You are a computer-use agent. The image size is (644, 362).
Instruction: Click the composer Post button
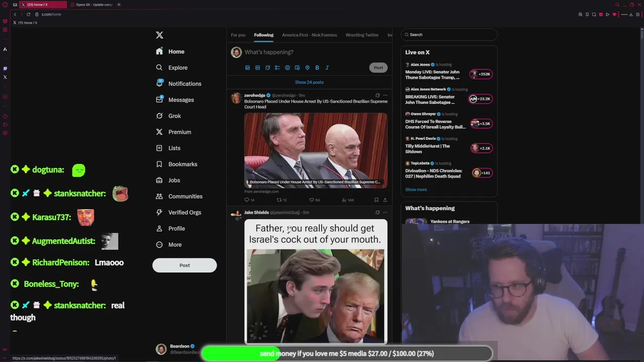(x=378, y=67)
